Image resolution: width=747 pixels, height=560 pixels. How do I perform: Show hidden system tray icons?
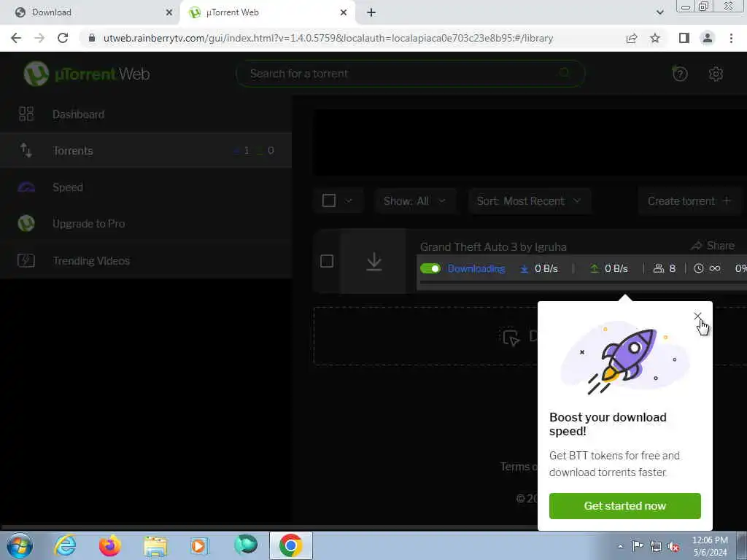tap(620, 546)
